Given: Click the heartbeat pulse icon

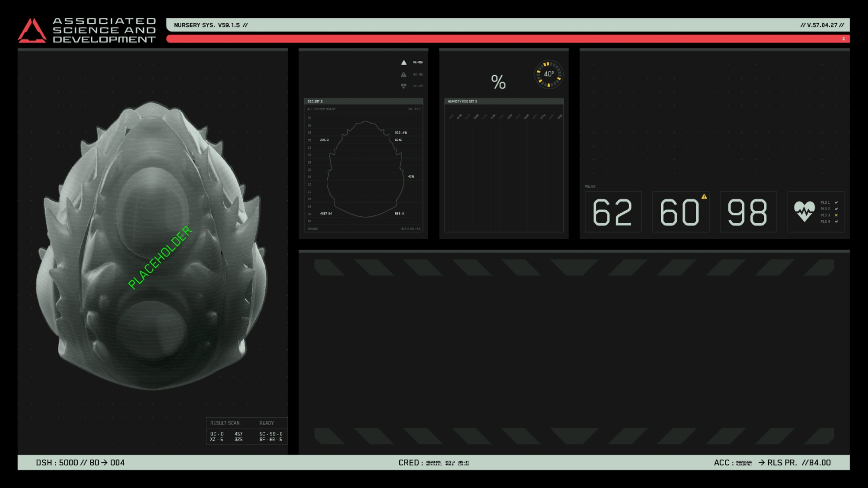Looking at the screenshot, I should coord(804,211).
